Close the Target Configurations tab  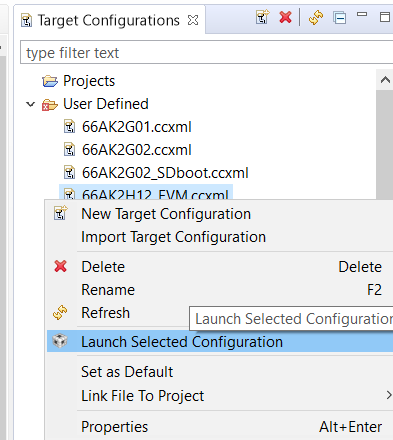(193, 20)
